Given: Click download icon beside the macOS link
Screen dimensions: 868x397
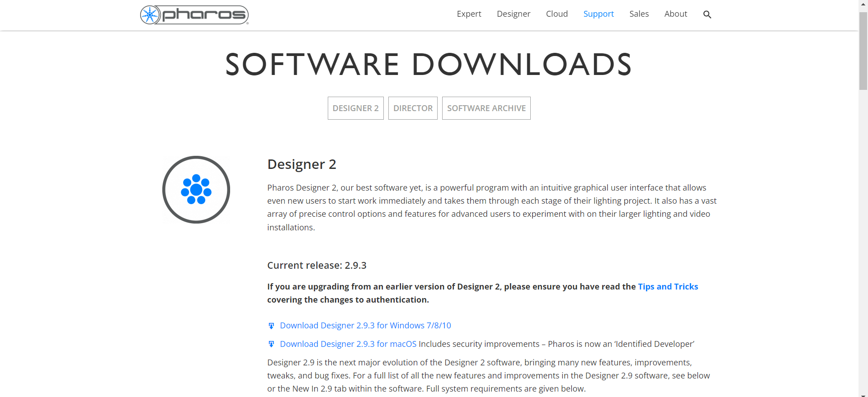Looking at the screenshot, I should click(271, 344).
